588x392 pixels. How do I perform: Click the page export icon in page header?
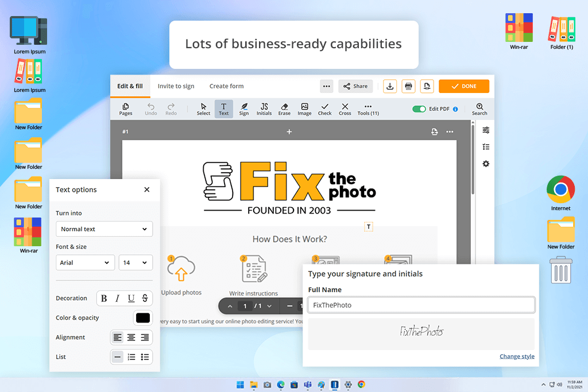click(434, 131)
